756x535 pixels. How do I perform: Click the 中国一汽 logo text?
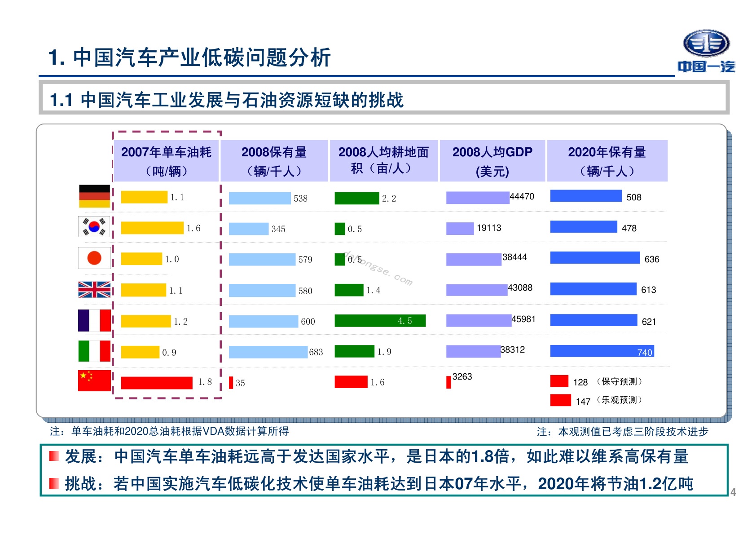[x=707, y=66]
